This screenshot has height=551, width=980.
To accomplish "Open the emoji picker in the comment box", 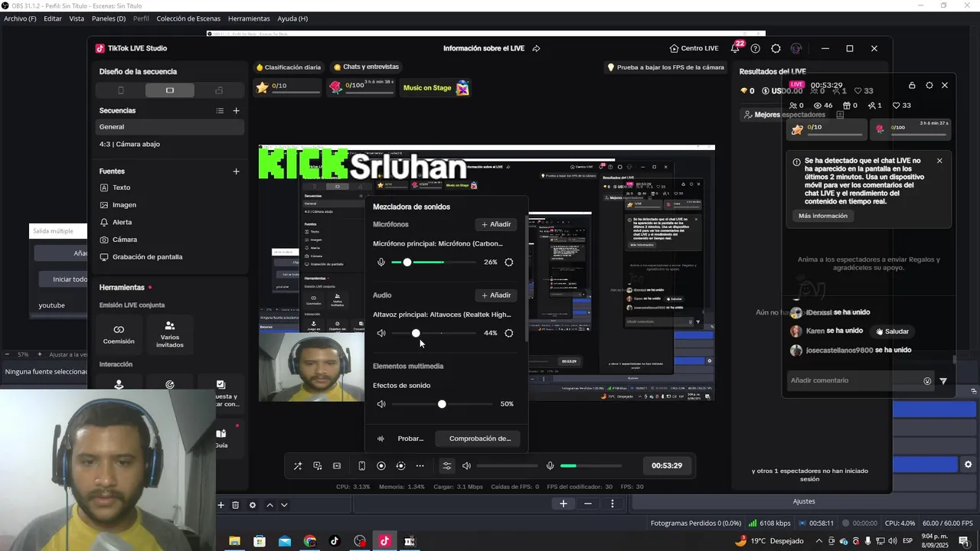I will 927,380.
